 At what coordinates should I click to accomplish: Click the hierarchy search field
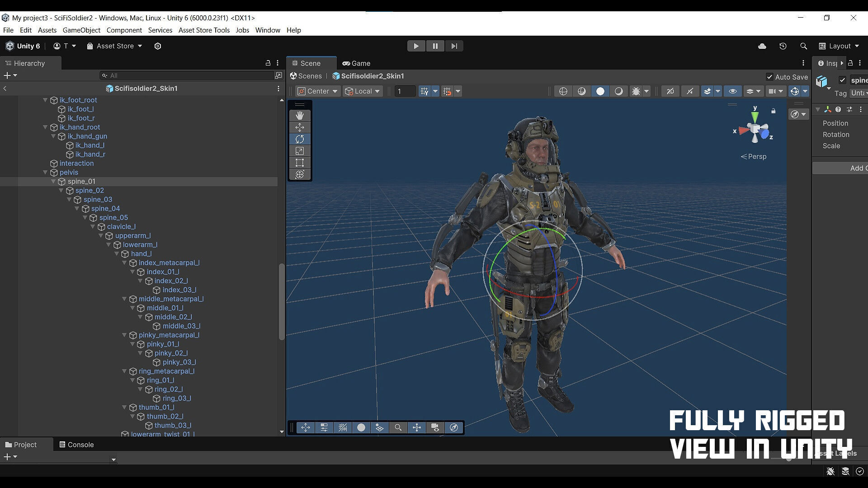coord(187,75)
